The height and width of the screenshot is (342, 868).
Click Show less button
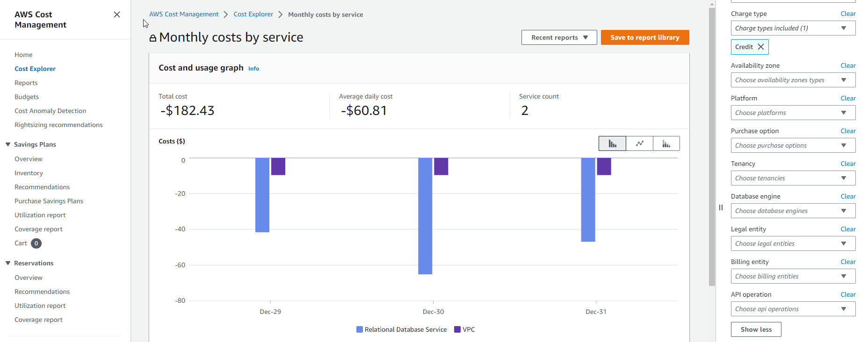pos(756,329)
